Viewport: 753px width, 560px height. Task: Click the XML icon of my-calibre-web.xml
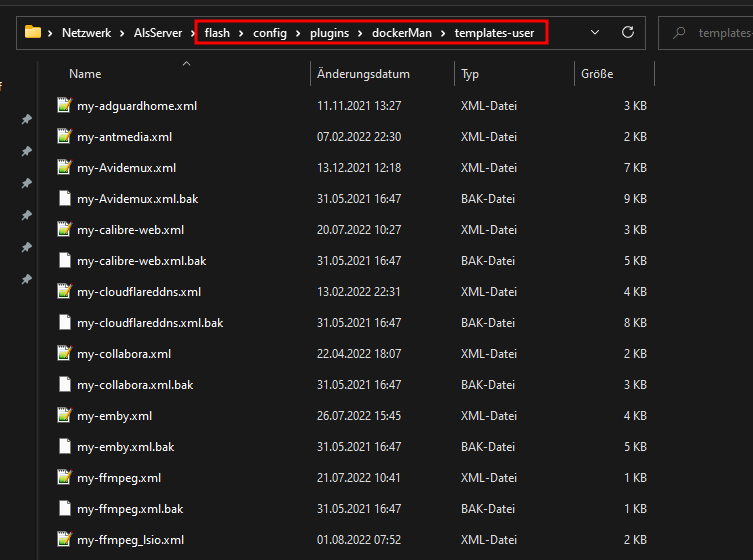[64, 229]
